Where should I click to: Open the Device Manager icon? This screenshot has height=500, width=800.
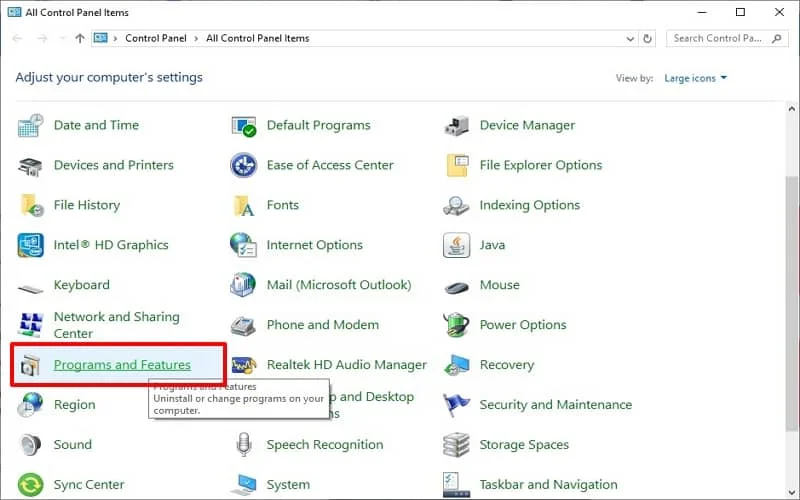[x=456, y=126]
